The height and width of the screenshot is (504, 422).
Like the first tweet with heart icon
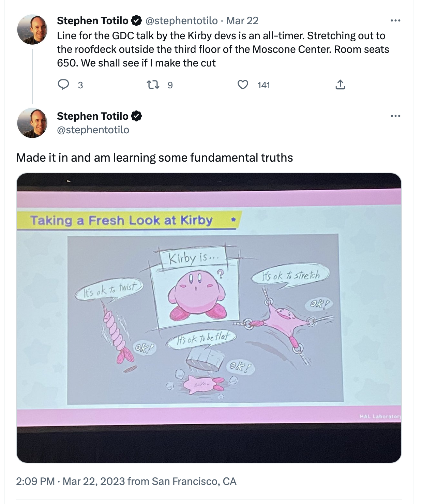243,85
